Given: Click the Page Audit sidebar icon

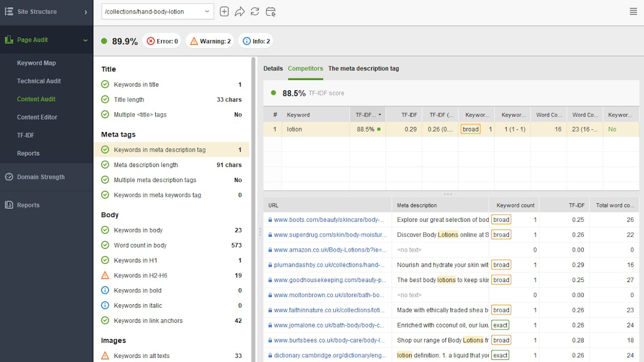Looking at the screenshot, I should pos(9,40).
